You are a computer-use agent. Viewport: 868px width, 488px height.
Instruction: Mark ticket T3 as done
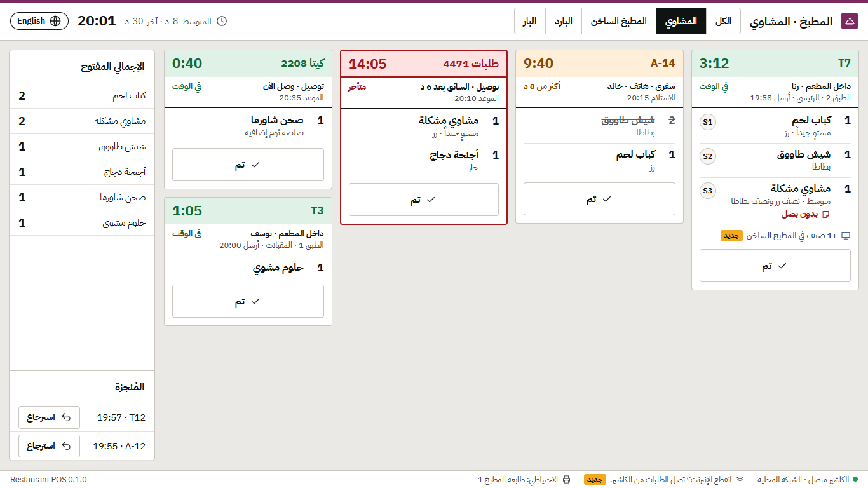248,301
